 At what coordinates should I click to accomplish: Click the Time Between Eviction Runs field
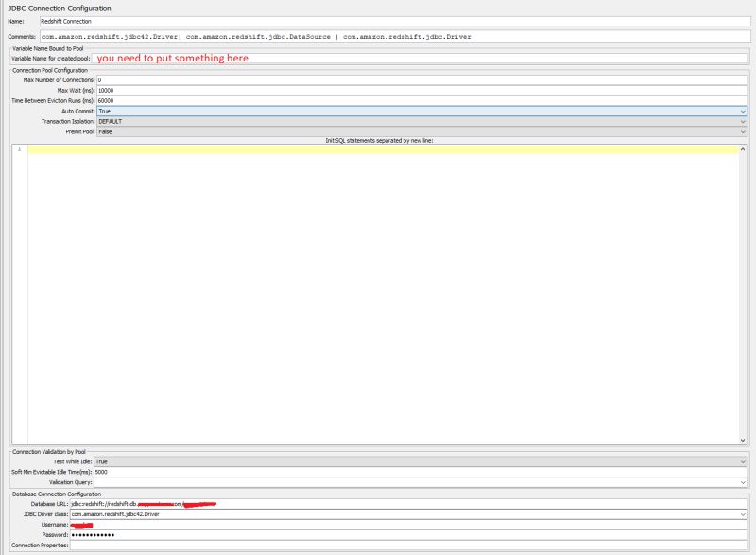283,102
